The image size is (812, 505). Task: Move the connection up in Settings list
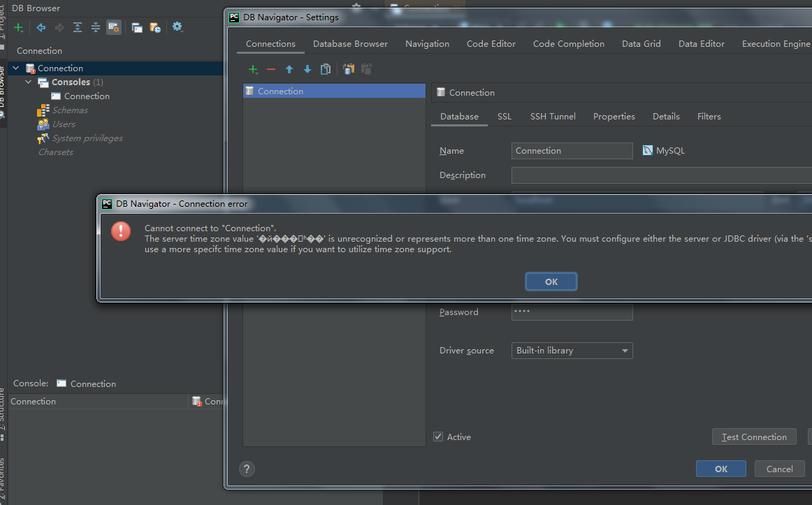pos(289,69)
